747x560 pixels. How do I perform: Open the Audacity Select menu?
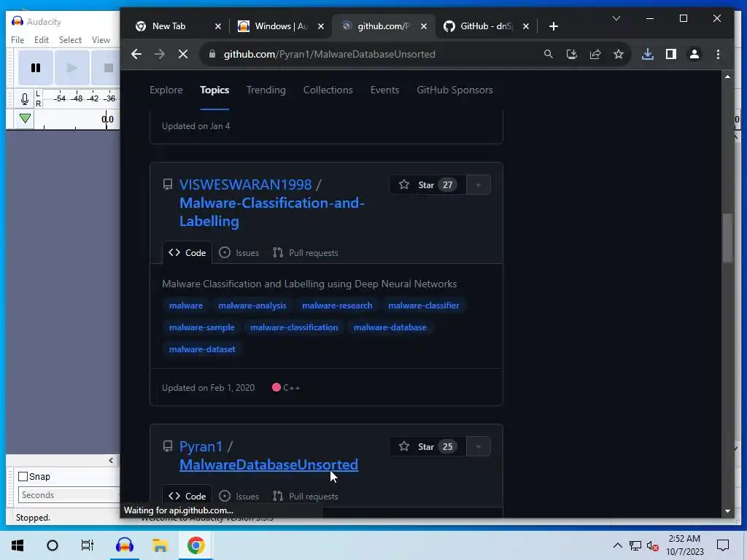coord(70,40)
